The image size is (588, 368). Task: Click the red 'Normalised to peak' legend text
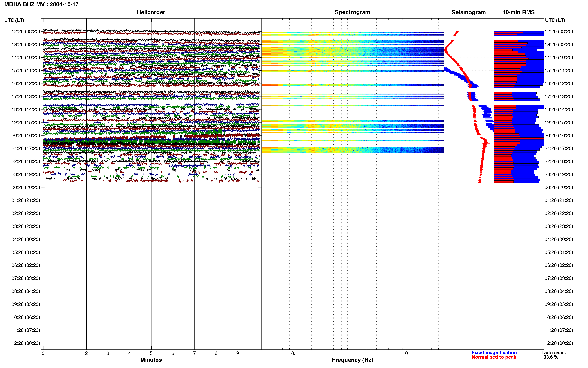point(494,357)
